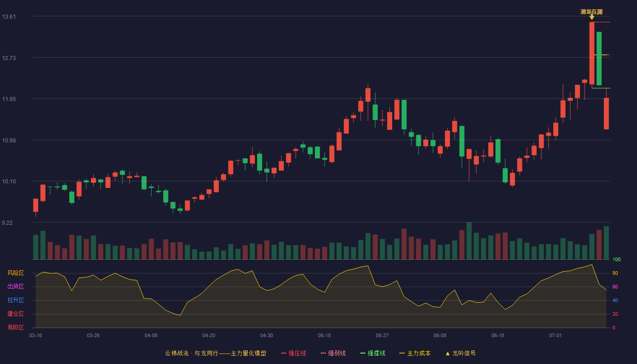Click the final red candlestick on the chart

[x=607, y=113]
